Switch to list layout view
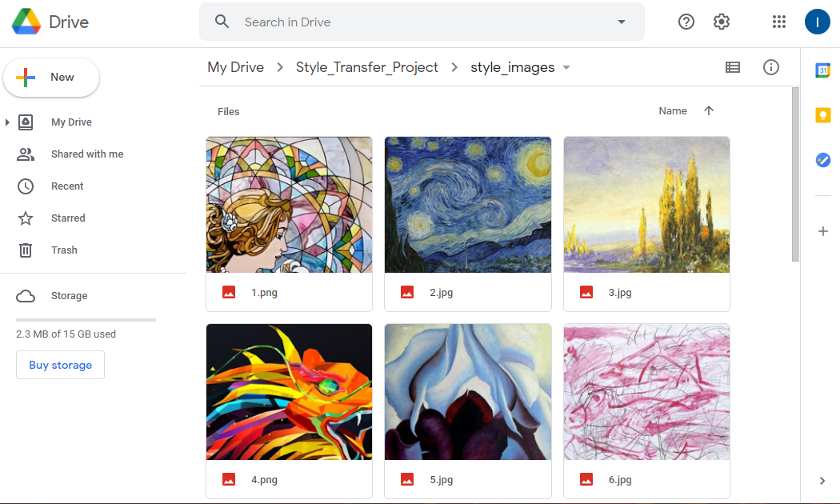The width and height of the screenshot is (840, 504). click(733, 67)
